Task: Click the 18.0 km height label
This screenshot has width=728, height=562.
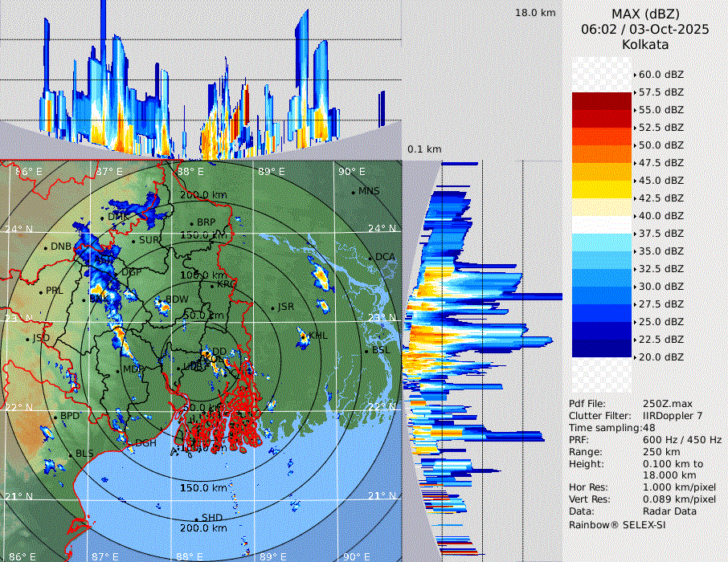Action: (534, 13)
